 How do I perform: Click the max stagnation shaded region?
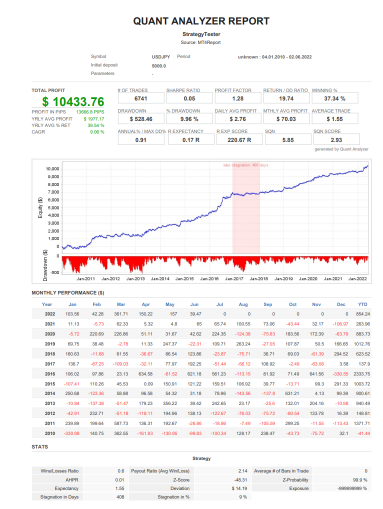coord(246,208)
